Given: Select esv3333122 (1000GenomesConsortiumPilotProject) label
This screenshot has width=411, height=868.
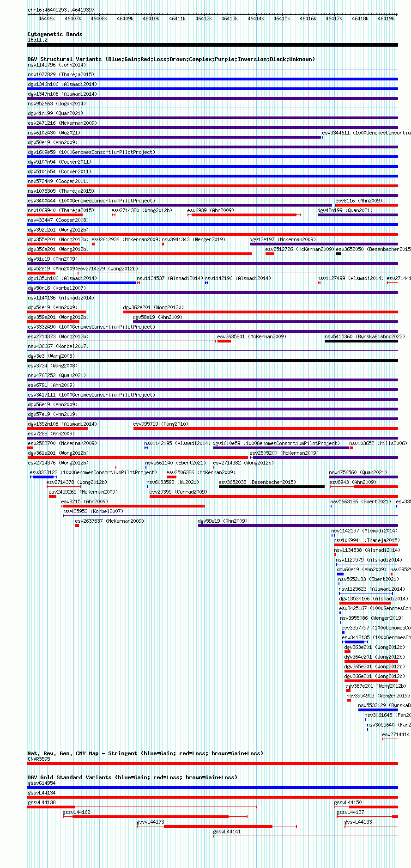Looking at the screenshot, I should click(93, 472).
